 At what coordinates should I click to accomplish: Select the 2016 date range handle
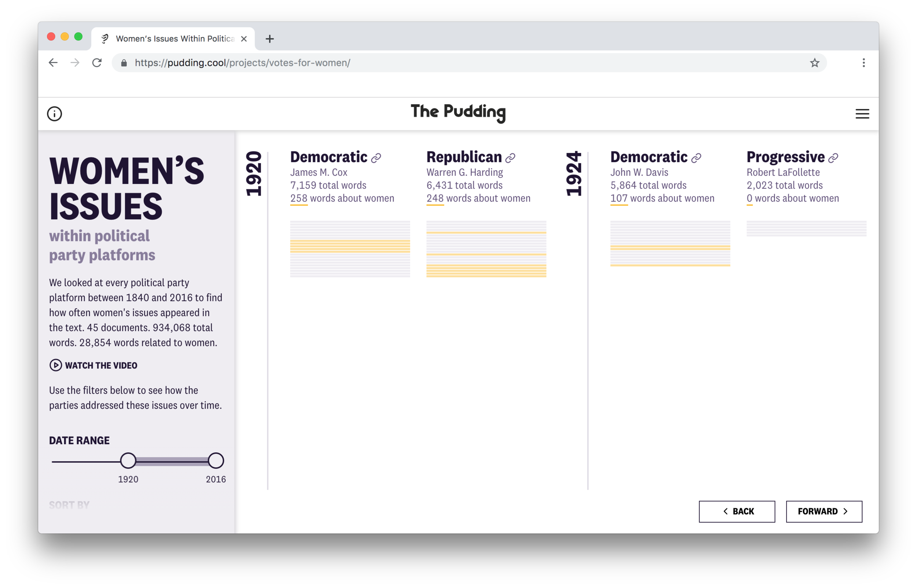tap(216, 460)
